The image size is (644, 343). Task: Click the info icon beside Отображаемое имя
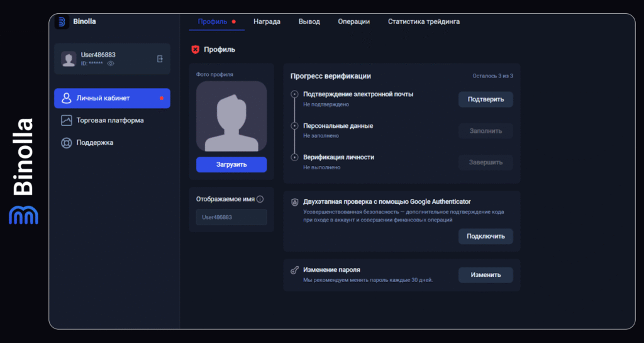pyautogui.click(x=260, y=199)
